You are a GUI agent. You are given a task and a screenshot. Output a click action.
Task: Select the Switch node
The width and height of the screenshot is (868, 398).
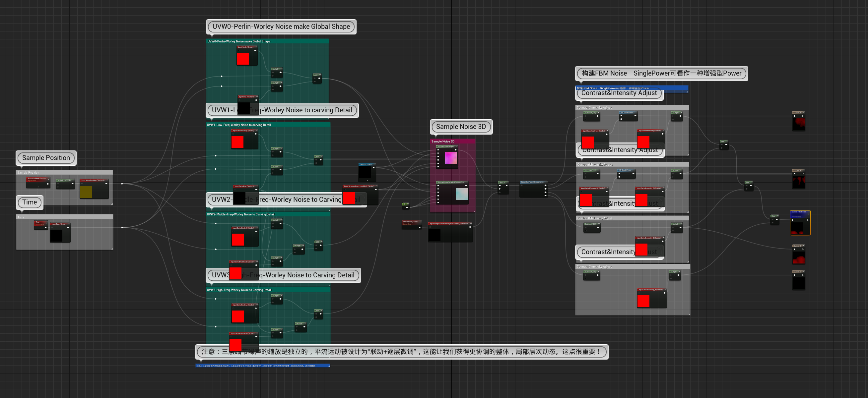click(x=502, y=182)
